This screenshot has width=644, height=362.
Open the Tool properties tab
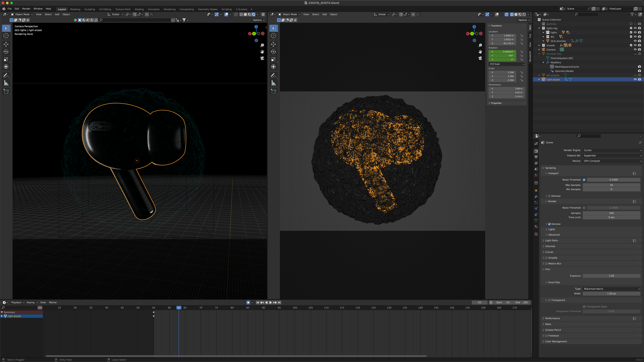click(536, 143)
